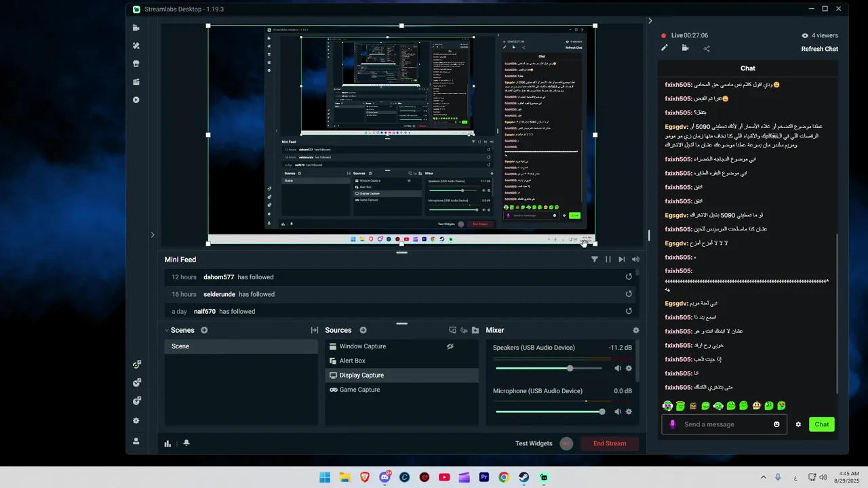Toggle the studio mode icon in Sources header
Image resolution: width=868 pixels, height=488 pixels.
[x=464, y=330]
